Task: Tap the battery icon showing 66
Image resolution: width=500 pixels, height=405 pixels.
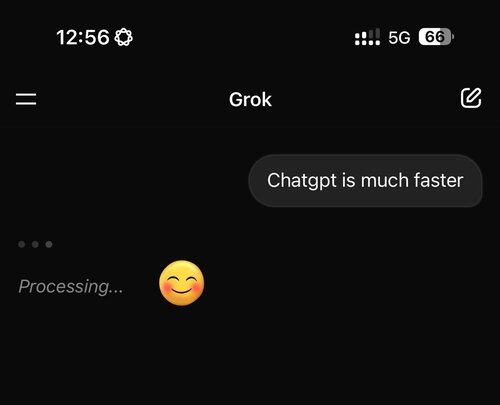Action: [x=436, y=37]
